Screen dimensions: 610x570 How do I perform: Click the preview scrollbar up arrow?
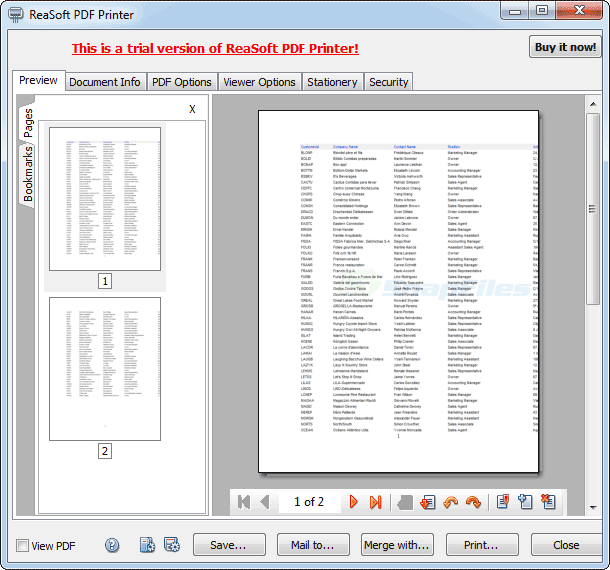coord(593,104)
